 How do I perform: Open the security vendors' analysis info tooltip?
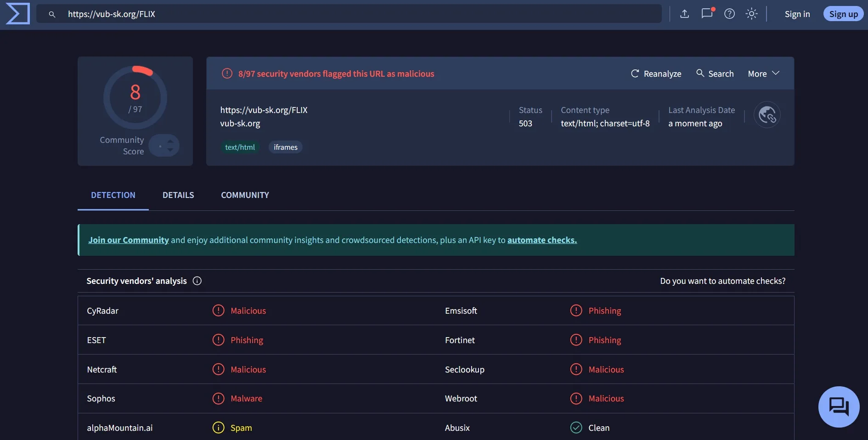(197, 281)
